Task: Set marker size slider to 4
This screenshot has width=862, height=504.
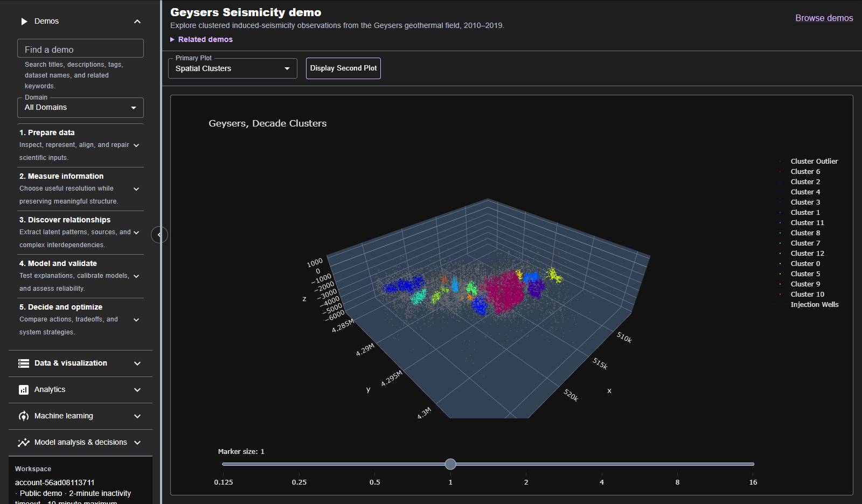Action: tap(602, 464)
